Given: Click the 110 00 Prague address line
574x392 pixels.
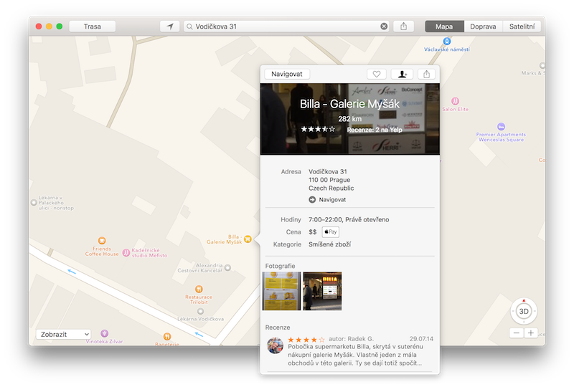Looking at the screenshot, I should [329, 180].
